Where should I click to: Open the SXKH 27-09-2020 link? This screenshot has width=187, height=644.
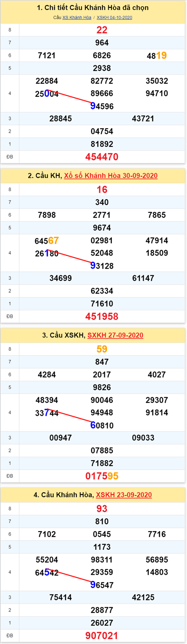point(115,335)
